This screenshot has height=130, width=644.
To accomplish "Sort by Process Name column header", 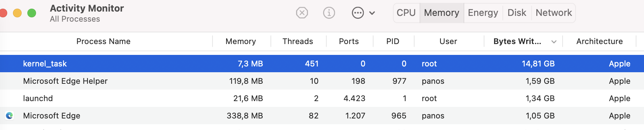I will (103, 42).
